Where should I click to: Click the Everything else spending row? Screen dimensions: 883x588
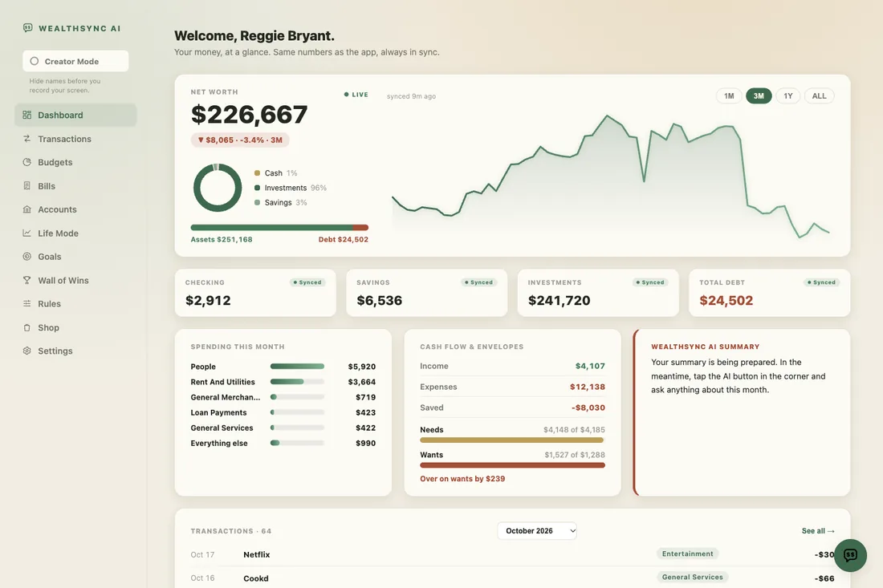point(283,443)
